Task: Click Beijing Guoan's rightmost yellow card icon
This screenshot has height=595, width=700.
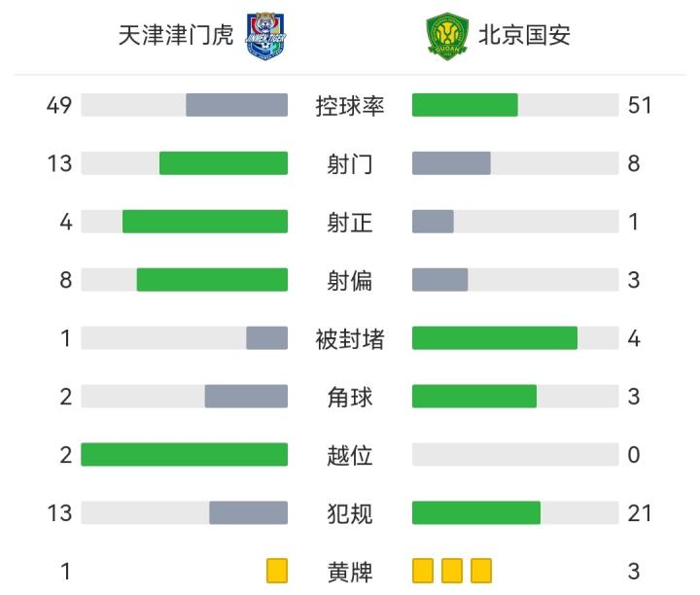Action: (481, 571)
